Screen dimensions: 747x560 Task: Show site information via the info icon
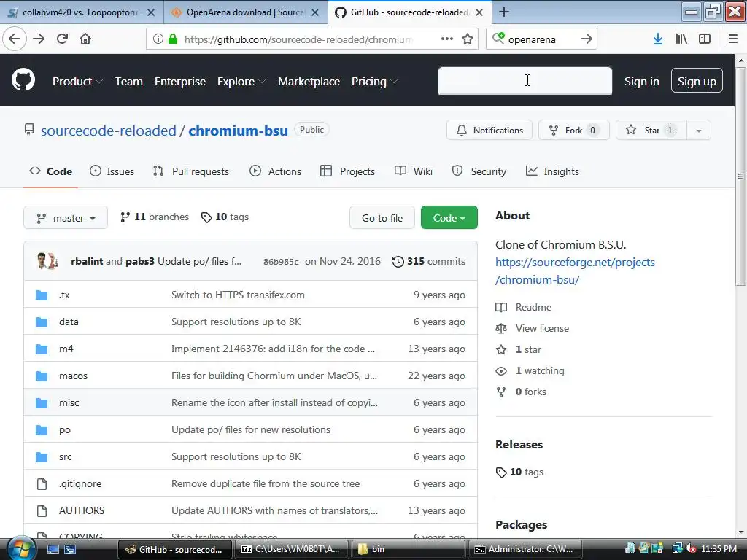pyautogui.click(x=158, y=39)
